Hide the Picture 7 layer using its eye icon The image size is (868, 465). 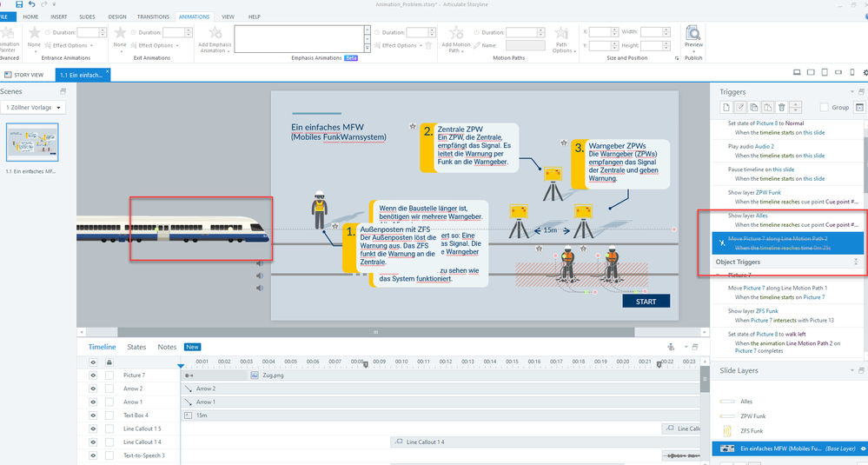click(x=93, y=375)
